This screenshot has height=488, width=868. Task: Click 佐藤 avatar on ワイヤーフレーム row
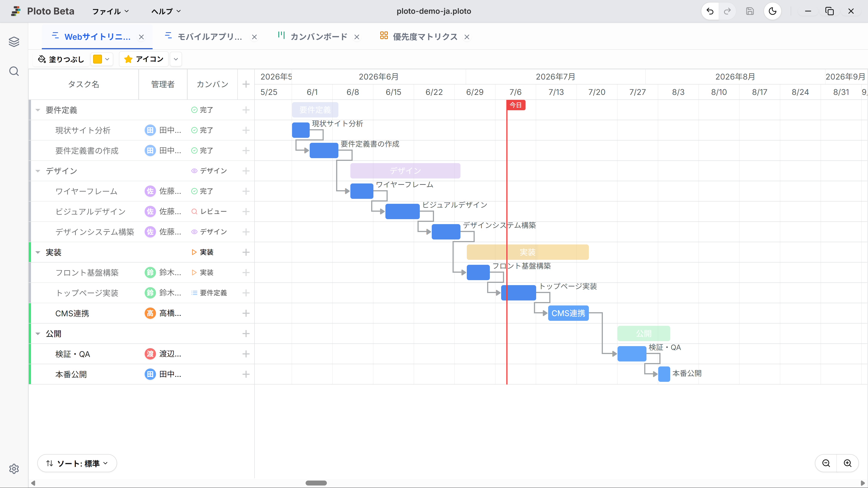[150, 191]
